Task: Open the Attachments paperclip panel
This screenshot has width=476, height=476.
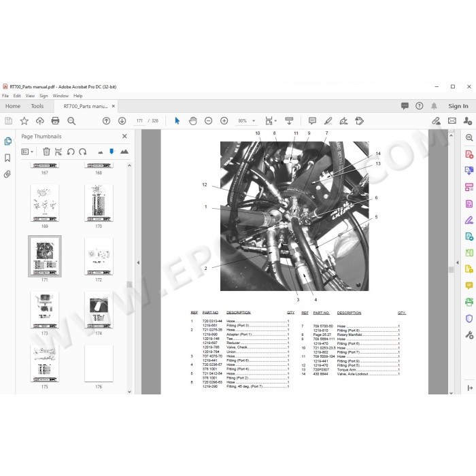Action: point(7,174)
